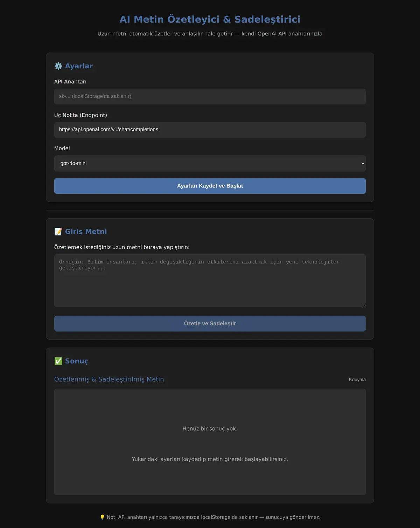Image resolution: width=420 pixels, height=528 pixels.
Task: Click the Endpoint URL input field
Action: (210, 130)
